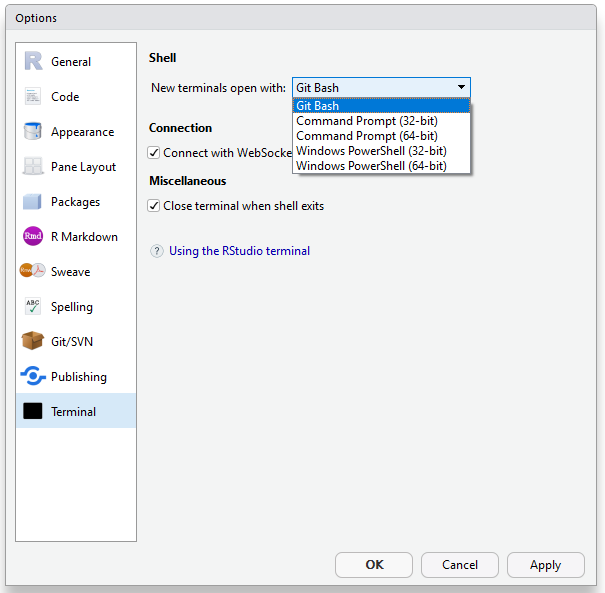Click the Apply button
This screenshot has width=605, height=593.
coord(545,565)
